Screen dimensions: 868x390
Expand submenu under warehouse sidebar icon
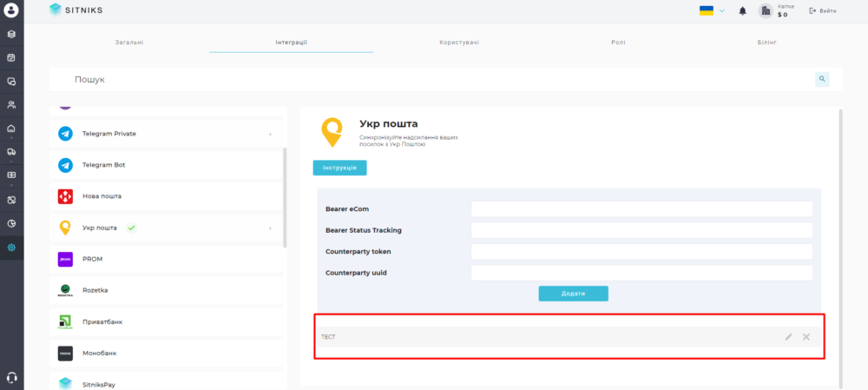coord(11,137)
